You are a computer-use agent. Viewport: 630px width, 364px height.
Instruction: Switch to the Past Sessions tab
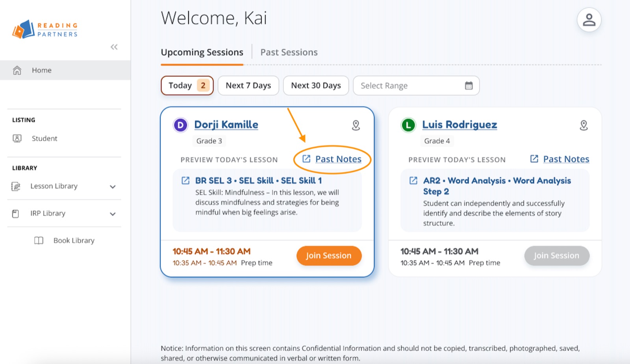pyautogui.click(x=289, y=52)
